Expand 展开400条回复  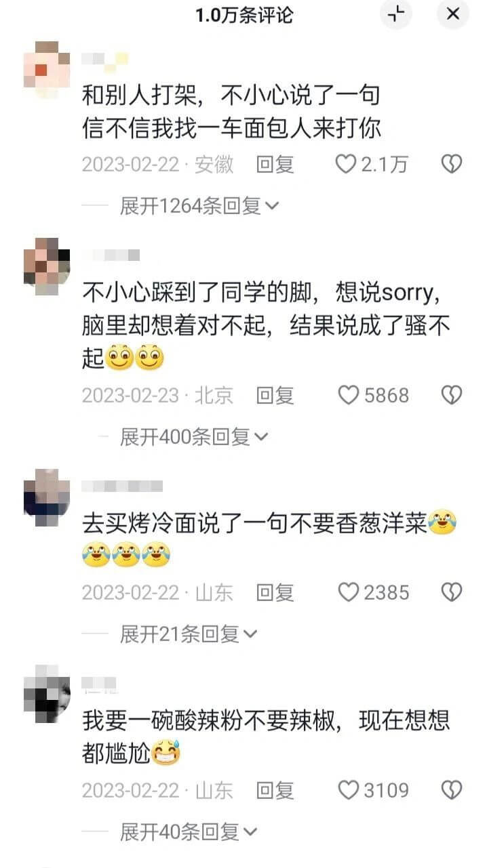pos(194,437)
